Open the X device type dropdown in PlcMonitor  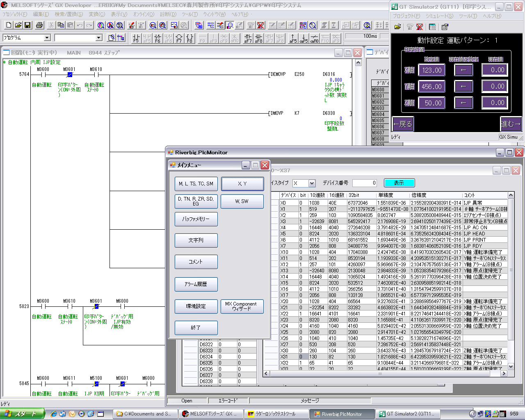pos(312,183)
